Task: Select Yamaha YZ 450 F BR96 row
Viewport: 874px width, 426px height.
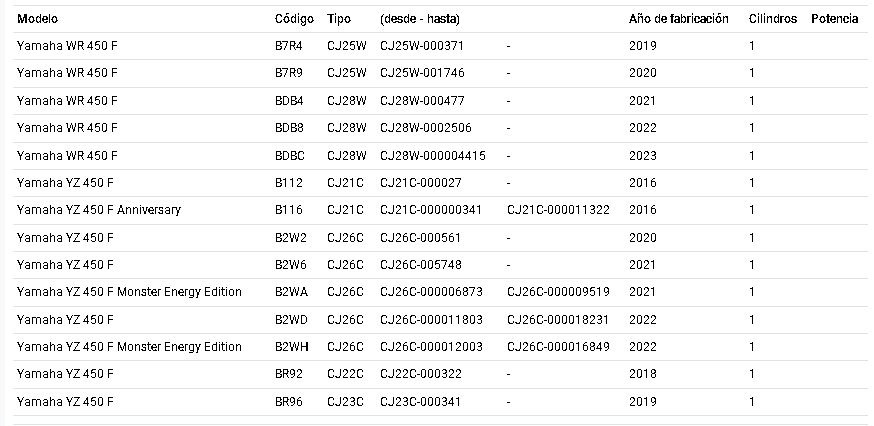Action: (437, 401)
